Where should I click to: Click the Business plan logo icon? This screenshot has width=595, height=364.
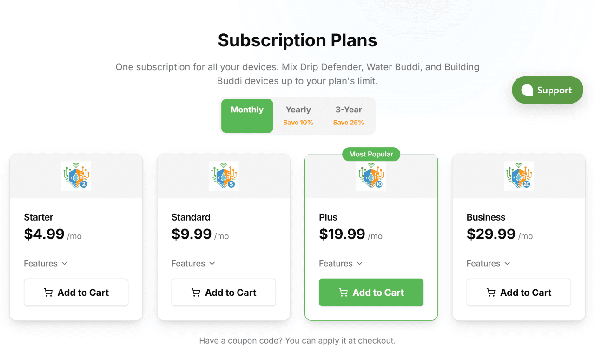pos(519,176)
